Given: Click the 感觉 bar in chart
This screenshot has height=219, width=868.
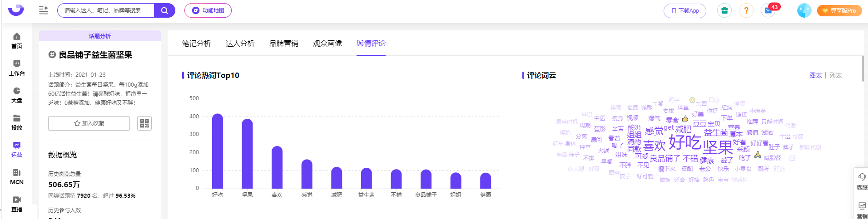Looking at the screenshot, I should coord(307,174).
